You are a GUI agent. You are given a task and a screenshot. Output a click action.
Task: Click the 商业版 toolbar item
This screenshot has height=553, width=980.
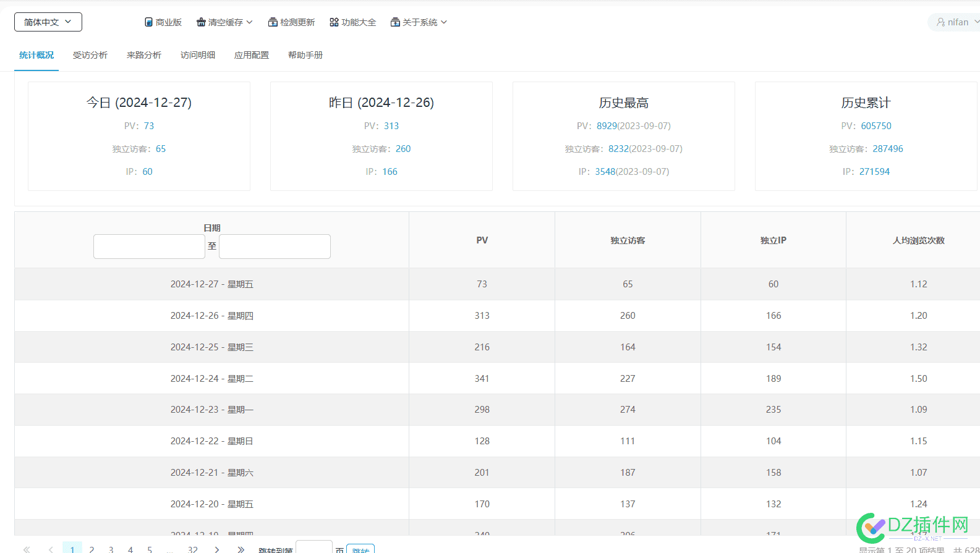point(163,22)
